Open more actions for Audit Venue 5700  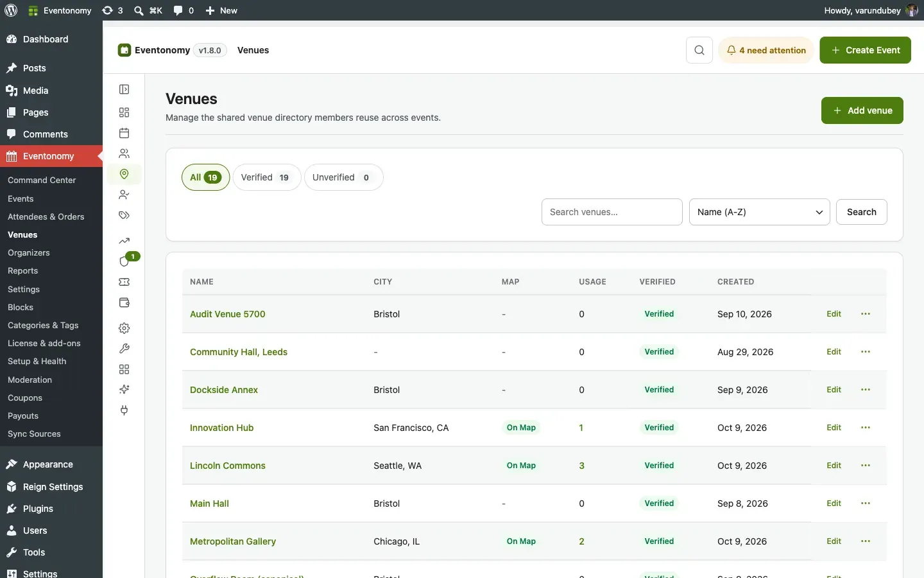click(866, 314)
